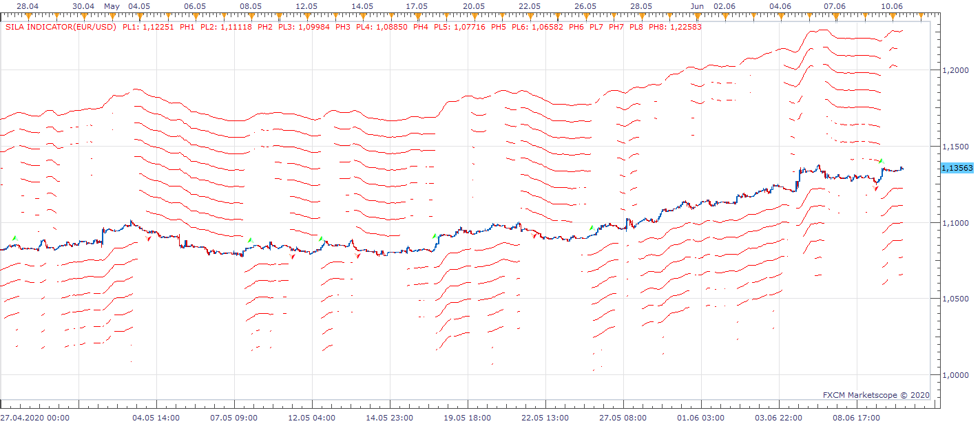The image size is (980, 426).
Task: Click the current price label 1,13563
Action: coord(957,168)
